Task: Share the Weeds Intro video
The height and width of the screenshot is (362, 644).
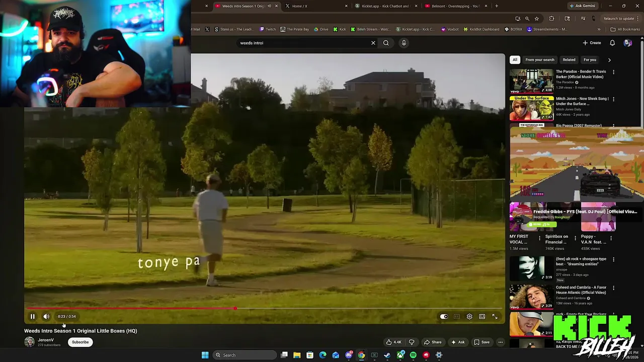Action: pyautogui.click(x=433, y=342)
